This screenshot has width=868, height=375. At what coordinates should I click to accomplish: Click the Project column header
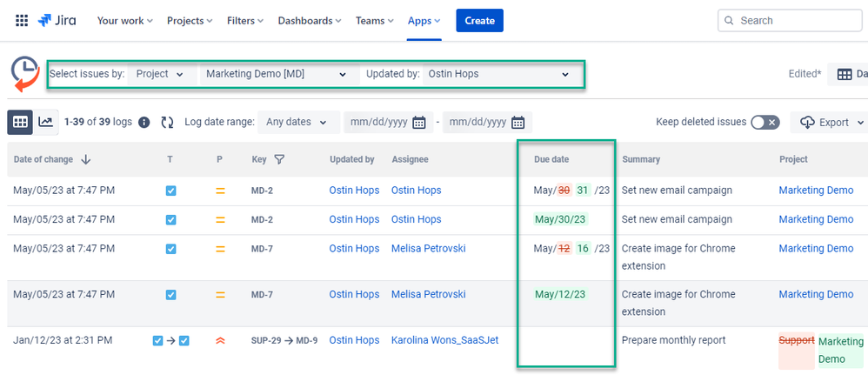[x=794, y=159]
